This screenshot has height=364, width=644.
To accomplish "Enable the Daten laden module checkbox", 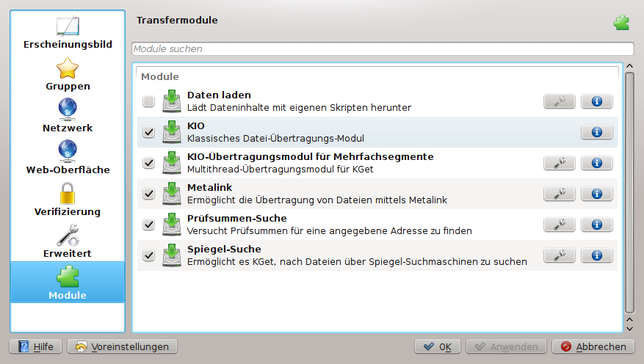I will coord(148,101).
